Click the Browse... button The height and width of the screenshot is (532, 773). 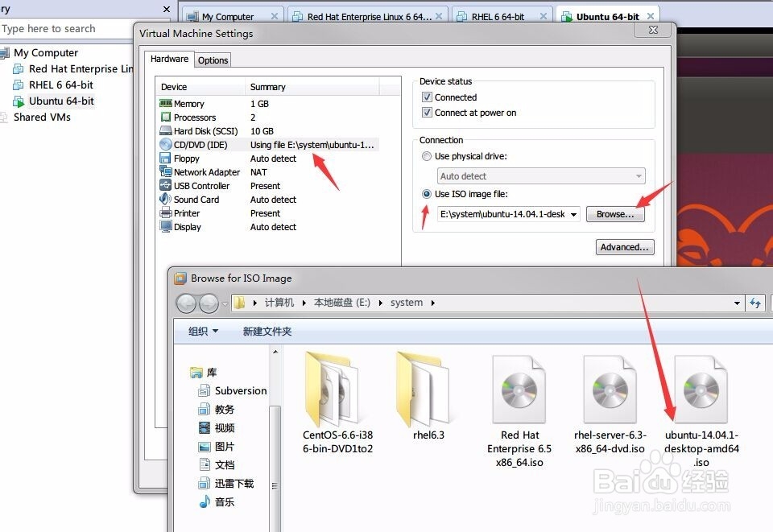tap(615, 214)
